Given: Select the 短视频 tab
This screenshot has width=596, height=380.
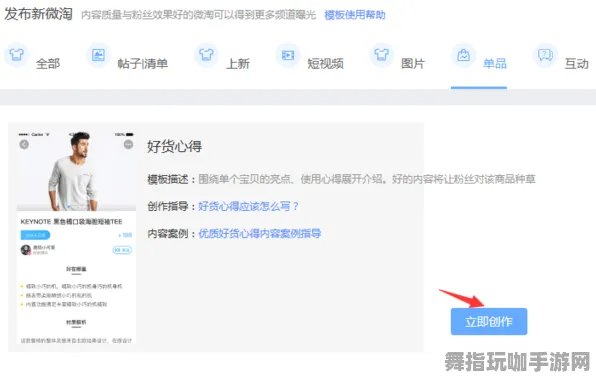Looking at the screenshot, I should point(325,63).
